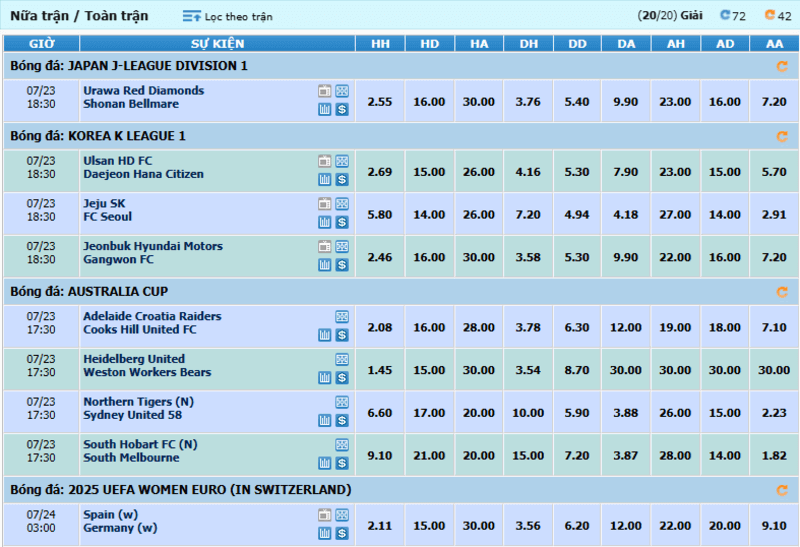Screen dimensions: 800x547
Task: Open statistics chart for Spain (w) match
Action: click(324, 534)
